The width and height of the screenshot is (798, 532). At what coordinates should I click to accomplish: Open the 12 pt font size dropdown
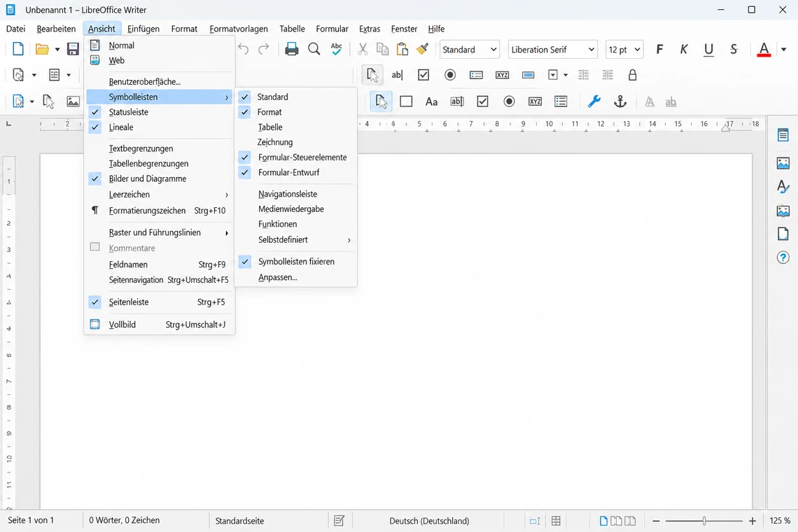[637, 50]
